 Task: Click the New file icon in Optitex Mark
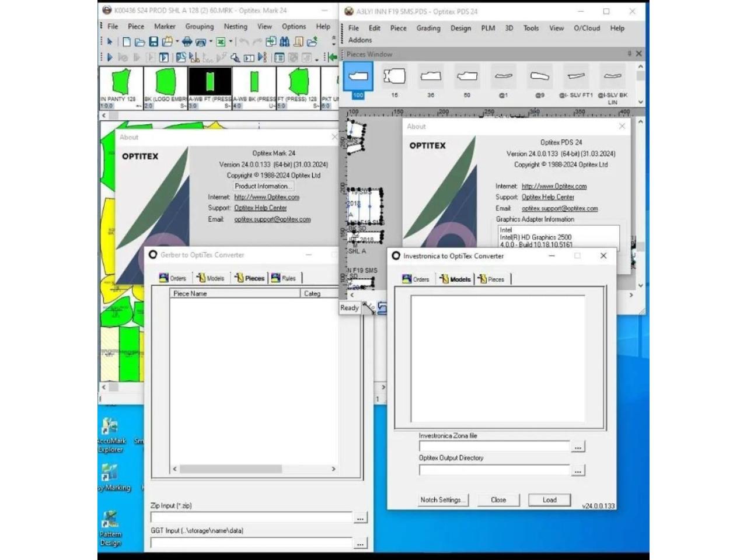[x=127, y=42]
